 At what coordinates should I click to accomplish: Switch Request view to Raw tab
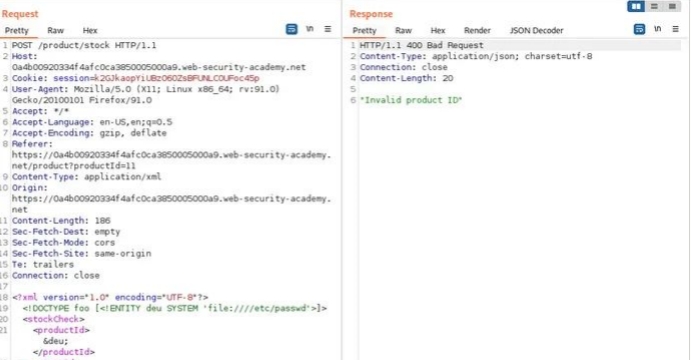tap(56, 30)
